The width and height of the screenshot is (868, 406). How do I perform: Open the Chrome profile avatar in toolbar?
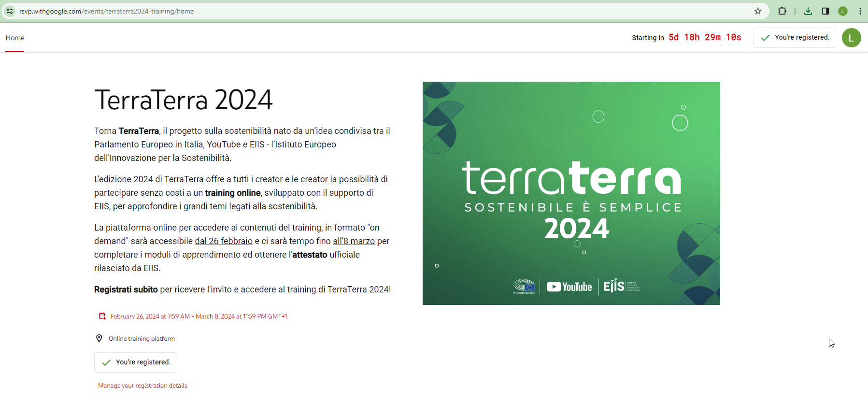click(x=843, y=11)
